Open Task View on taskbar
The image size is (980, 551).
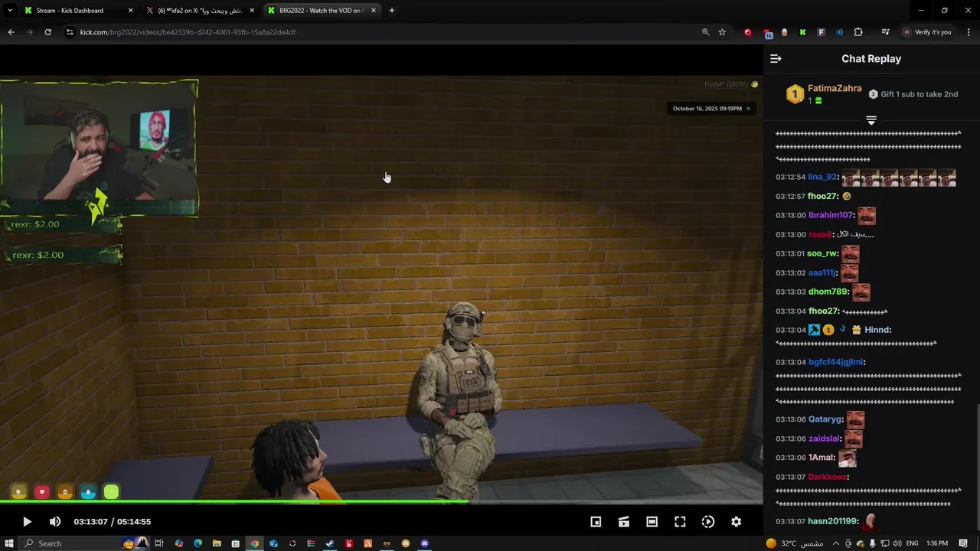coord(159,543)
